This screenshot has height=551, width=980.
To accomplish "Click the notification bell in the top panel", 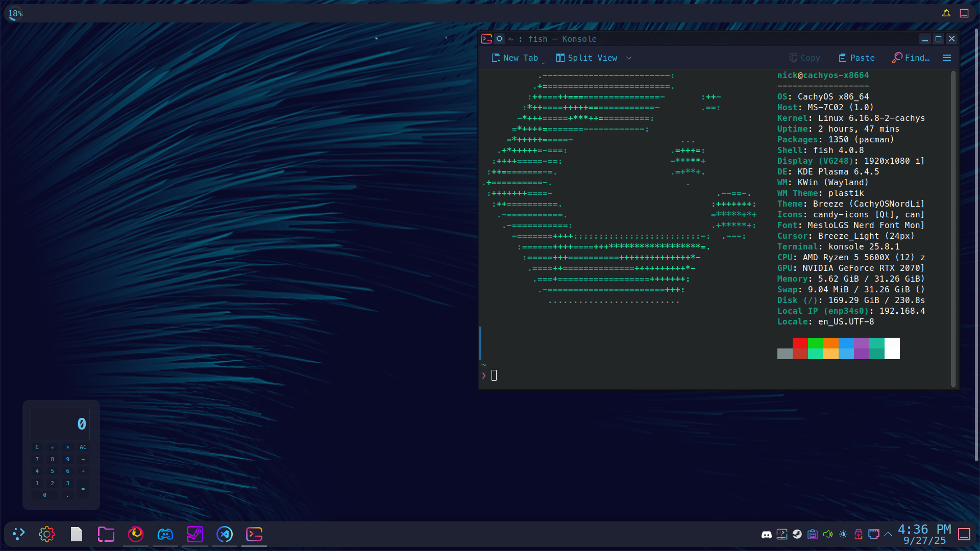I will click(x=946, y=13).
